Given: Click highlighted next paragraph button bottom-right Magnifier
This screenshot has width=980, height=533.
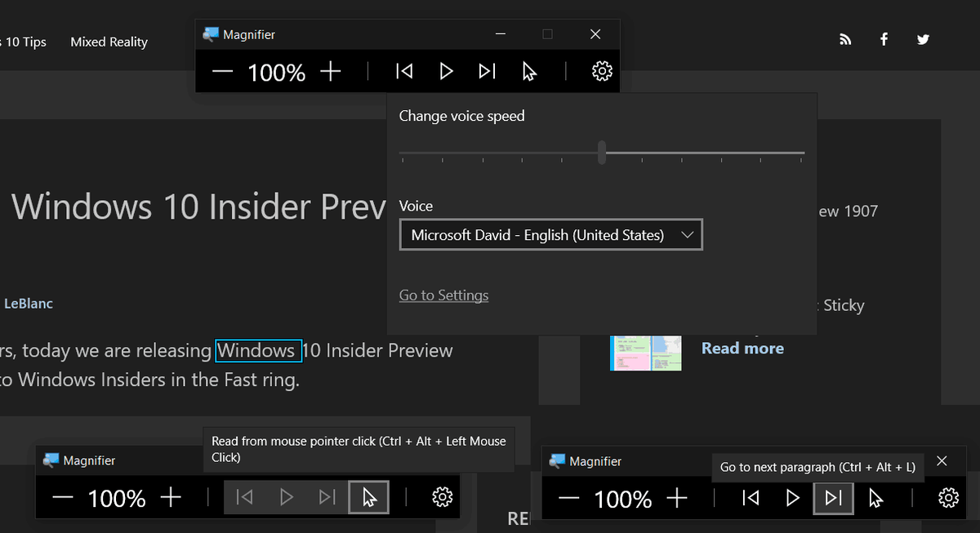Looking at the screenshot, I should pyautogui.click(x=834, y=498).
